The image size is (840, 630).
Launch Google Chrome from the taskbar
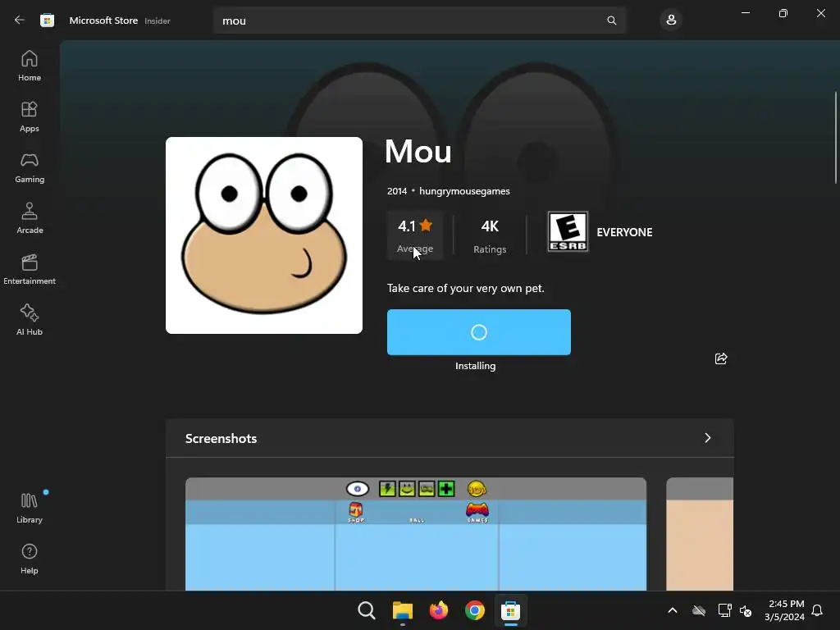click(475, 610)
